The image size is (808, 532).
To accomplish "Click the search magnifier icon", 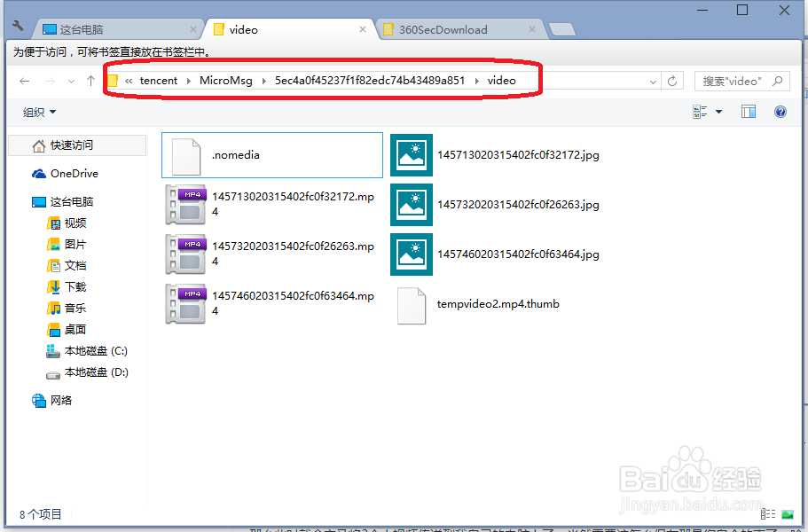I will coord(778,81).
